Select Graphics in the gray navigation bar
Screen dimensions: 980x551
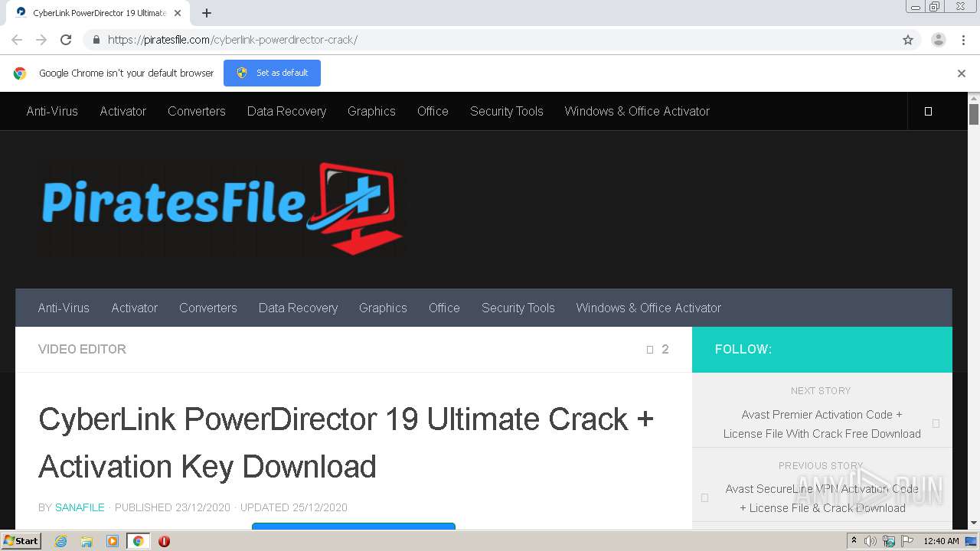pyautogui.click(x=383, y=308)
